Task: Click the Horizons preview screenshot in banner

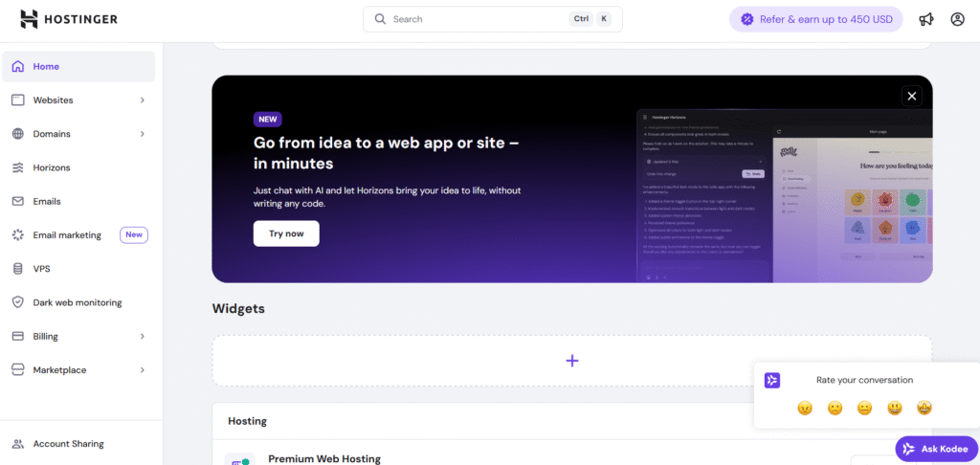Action: click(785, 196)
